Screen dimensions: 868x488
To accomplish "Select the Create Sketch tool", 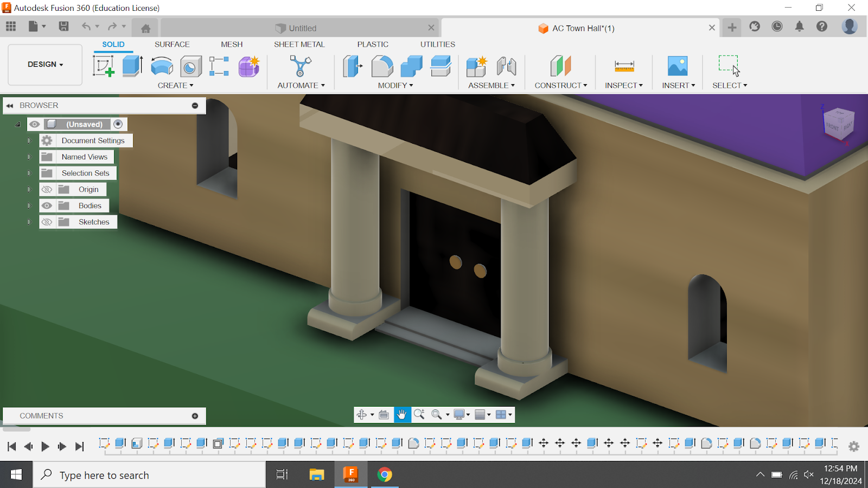I will [x=103, y=66].
